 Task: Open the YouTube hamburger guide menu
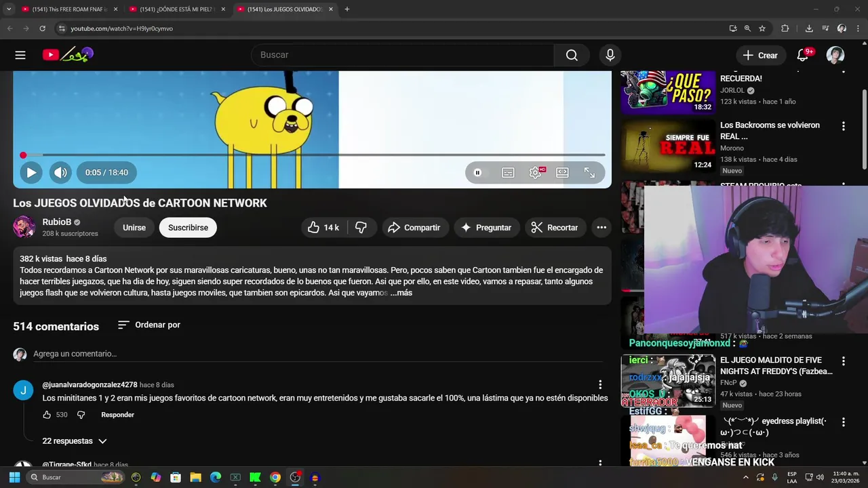tap(20, 55)
